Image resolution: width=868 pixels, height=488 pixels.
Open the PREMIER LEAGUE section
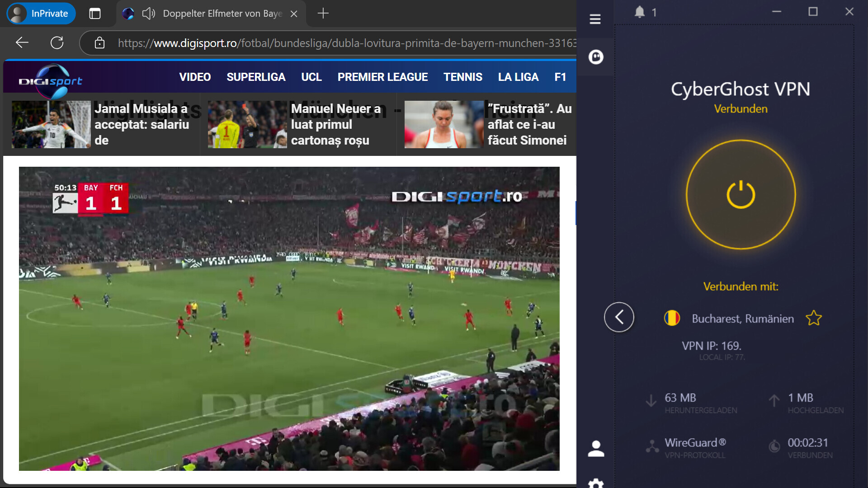point(382,77)
